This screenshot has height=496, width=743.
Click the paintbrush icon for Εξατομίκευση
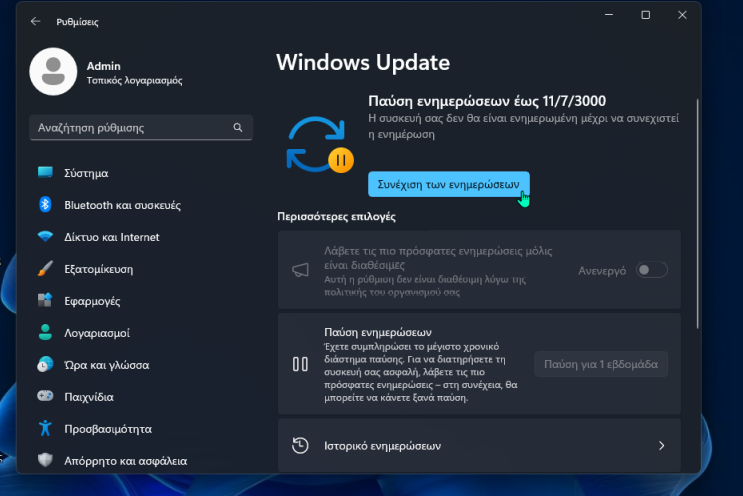point(45,269)
